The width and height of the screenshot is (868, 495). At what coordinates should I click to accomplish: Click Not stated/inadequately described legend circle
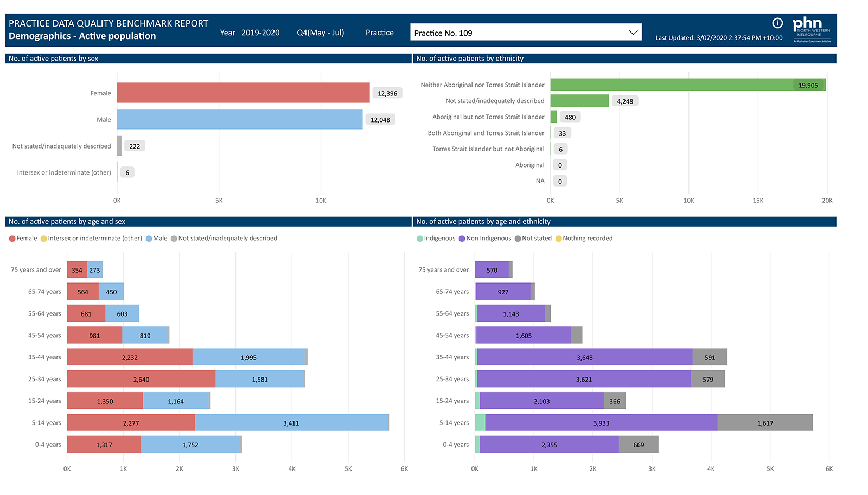pyautogui.click(x=174, y=239)
